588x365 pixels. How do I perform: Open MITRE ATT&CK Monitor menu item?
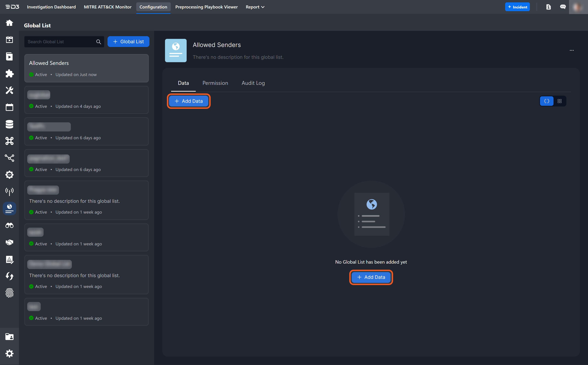pos(108,7)
